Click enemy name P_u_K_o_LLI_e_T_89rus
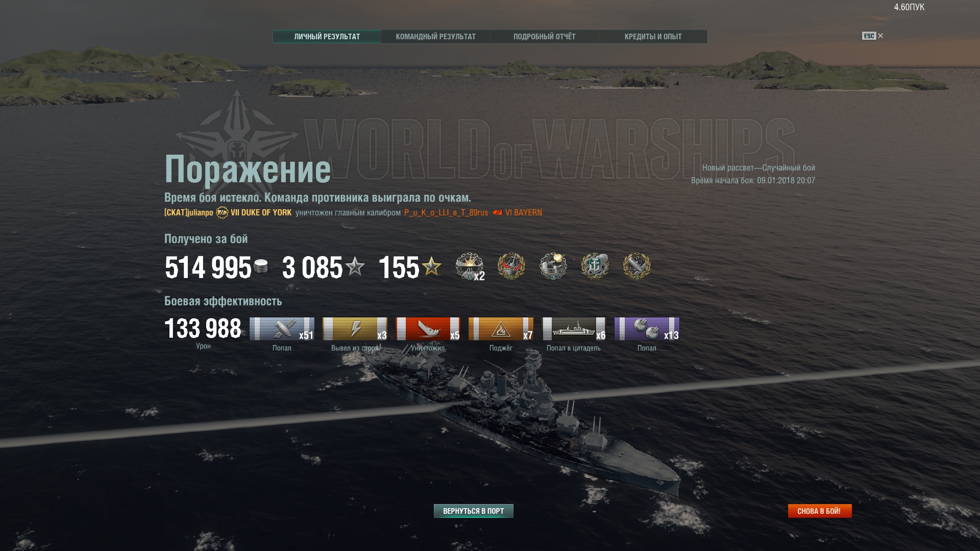The image size is (980, 551). [446, 213]
